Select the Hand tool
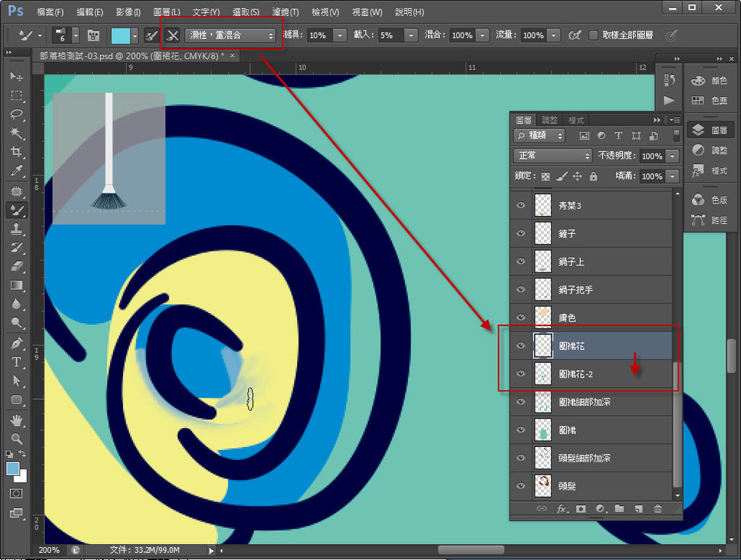741x560 pixels. tap(16, 420)
